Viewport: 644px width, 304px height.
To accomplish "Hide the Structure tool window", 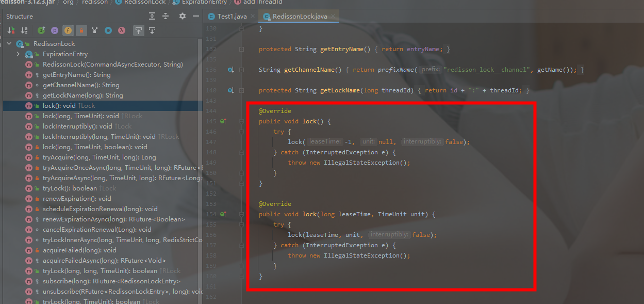I will [x=195, y=16].
